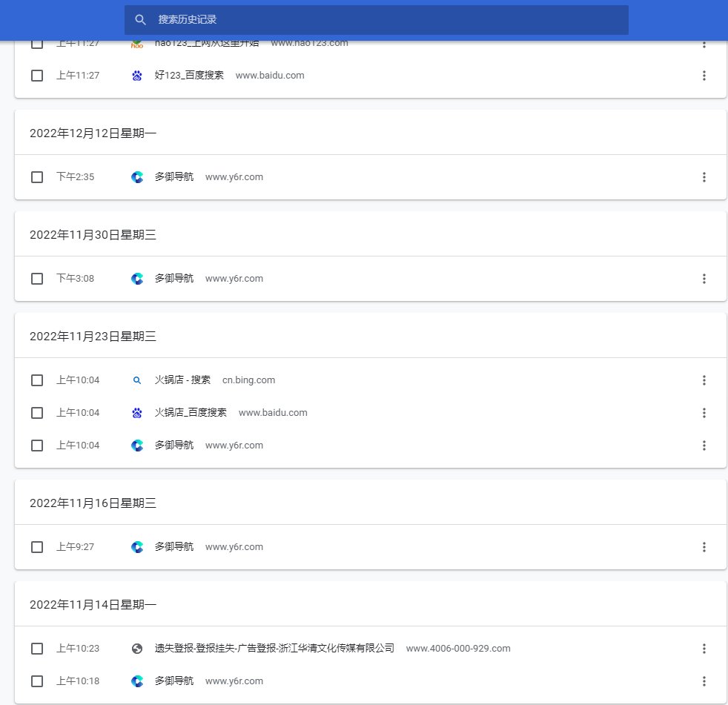
Task: Click the 多御导航 favicon from December 12
Action: (136, 176)
